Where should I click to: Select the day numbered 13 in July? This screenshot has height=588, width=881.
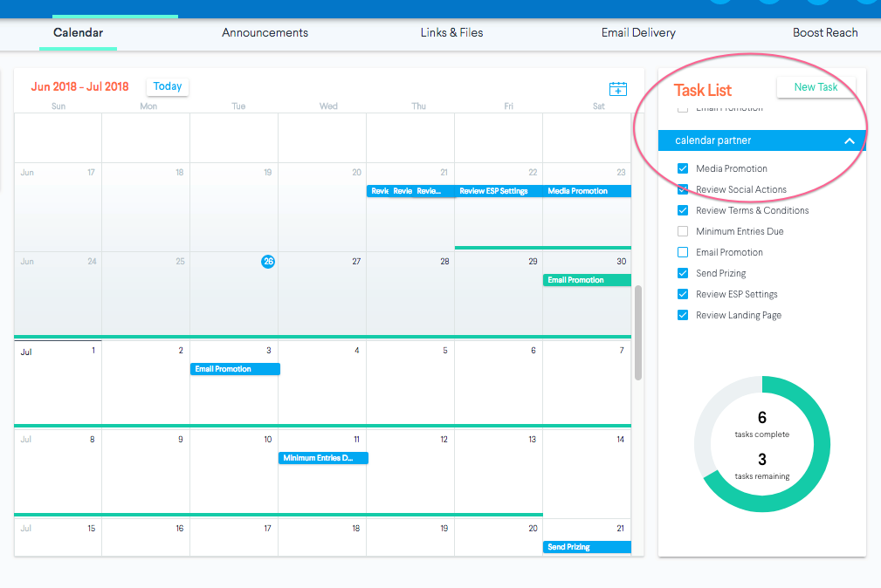coord(532,439)
